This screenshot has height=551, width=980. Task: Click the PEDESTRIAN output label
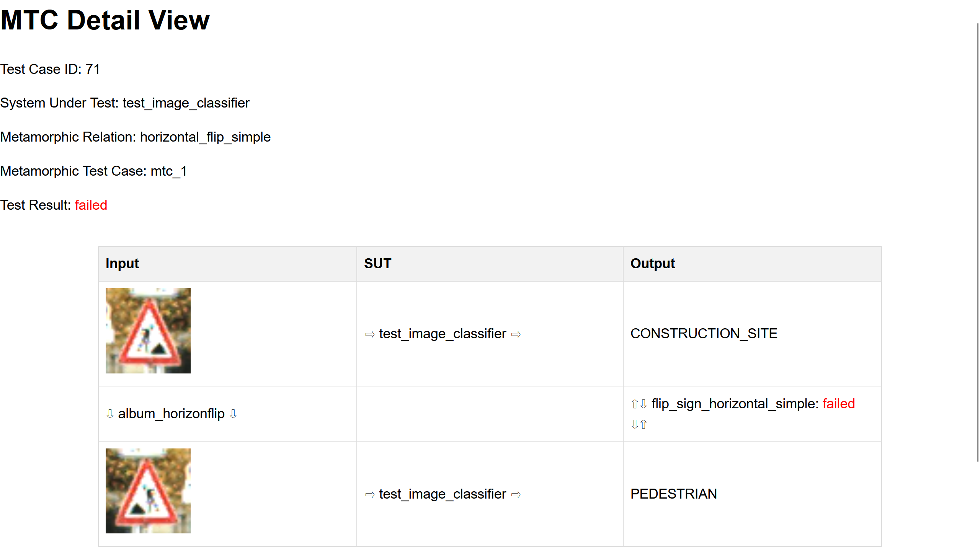point(673,494)
